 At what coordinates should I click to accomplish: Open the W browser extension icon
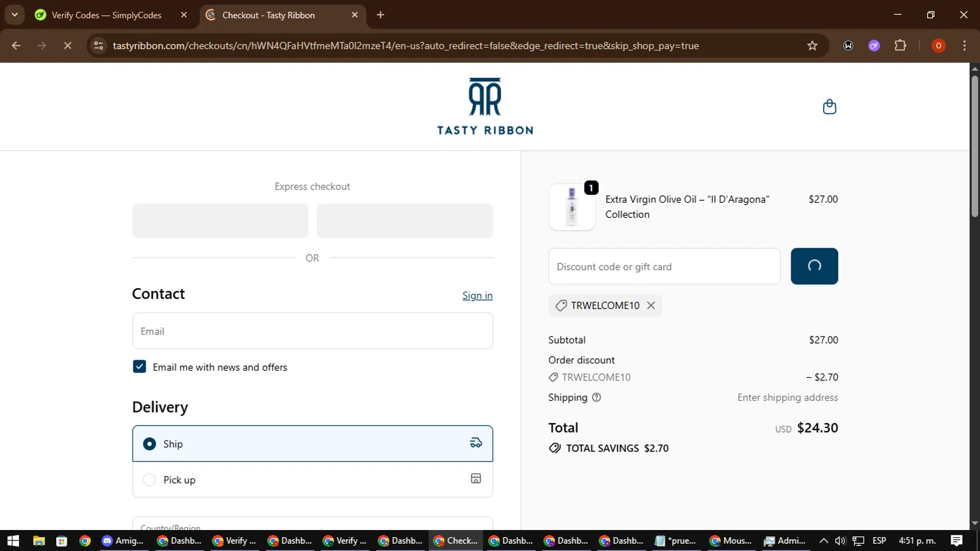tap(848, 46)
